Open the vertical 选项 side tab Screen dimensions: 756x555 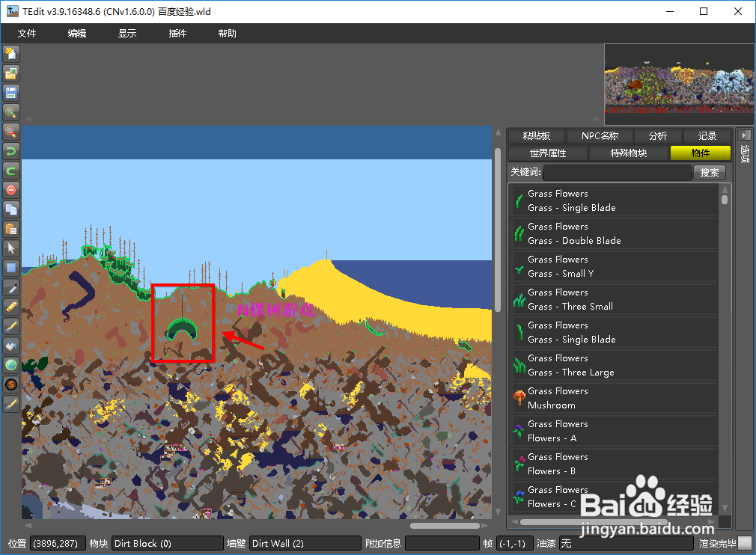[745, 153]
